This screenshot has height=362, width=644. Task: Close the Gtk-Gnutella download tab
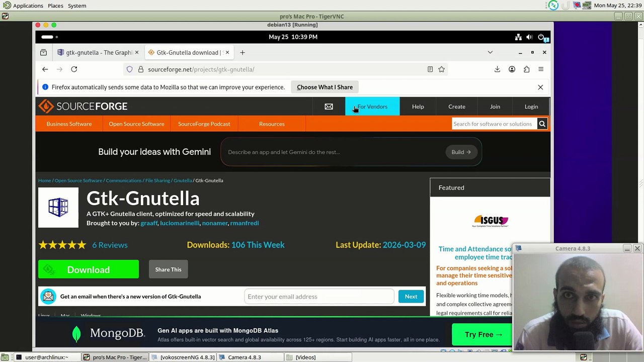click(x=227, y=52)
